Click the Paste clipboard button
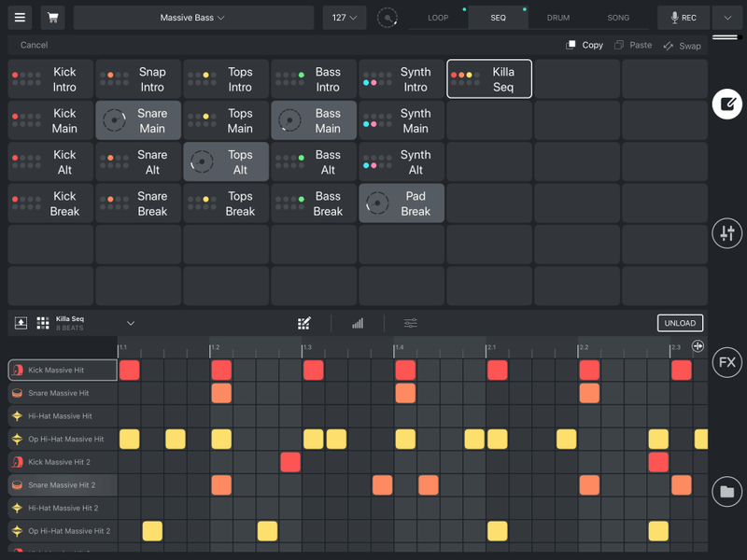Image resolution: width=747 pixels, height=560 pixels. point(633,45)
